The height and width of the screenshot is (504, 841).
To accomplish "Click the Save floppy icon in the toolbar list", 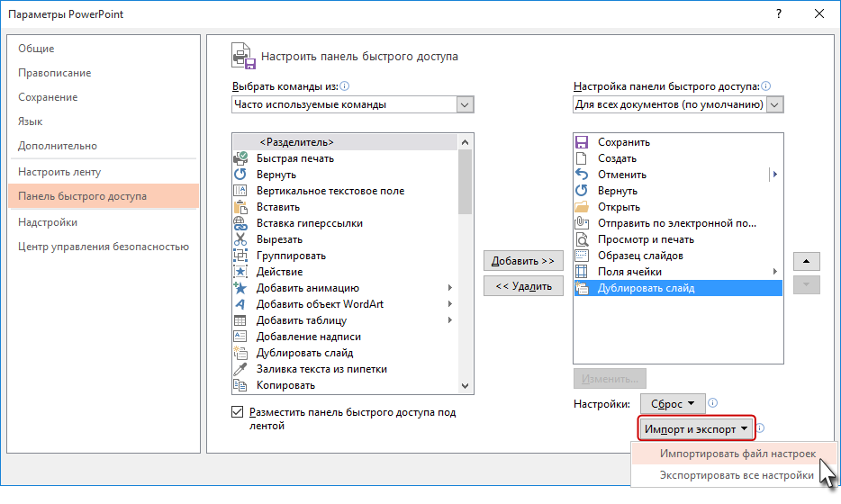I will (x=582, y=142).
